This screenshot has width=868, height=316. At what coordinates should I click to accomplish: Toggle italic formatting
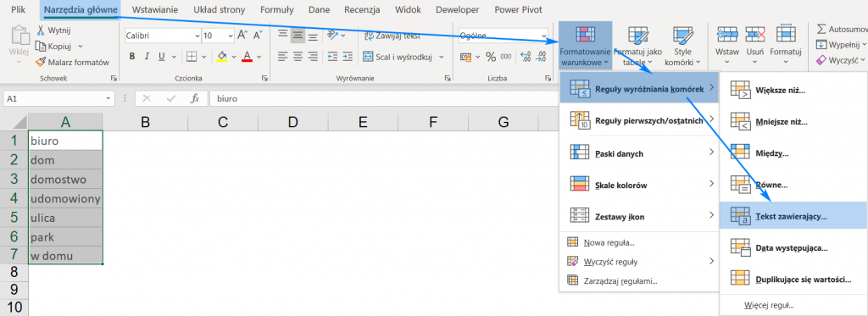pyautogui.click(x=147, y=57)
